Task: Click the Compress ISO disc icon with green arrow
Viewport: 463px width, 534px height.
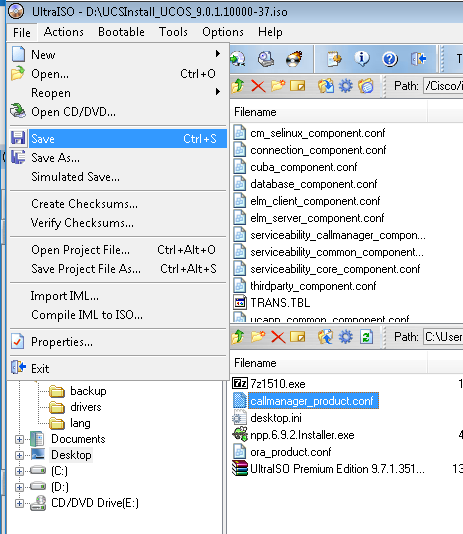Action: pyautogui.click(x=238, y=59)
